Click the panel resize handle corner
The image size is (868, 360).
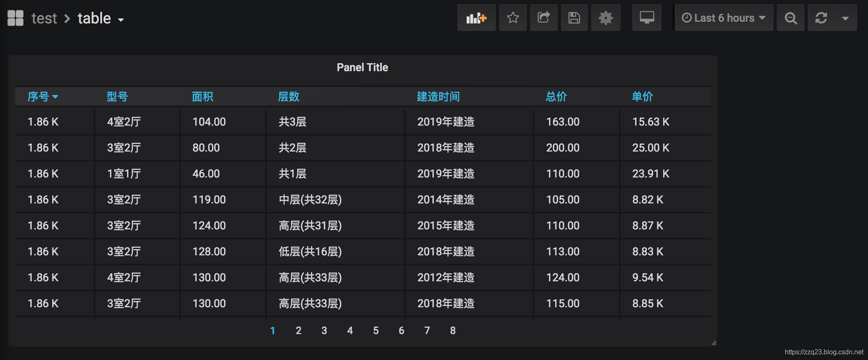(713, 343)
